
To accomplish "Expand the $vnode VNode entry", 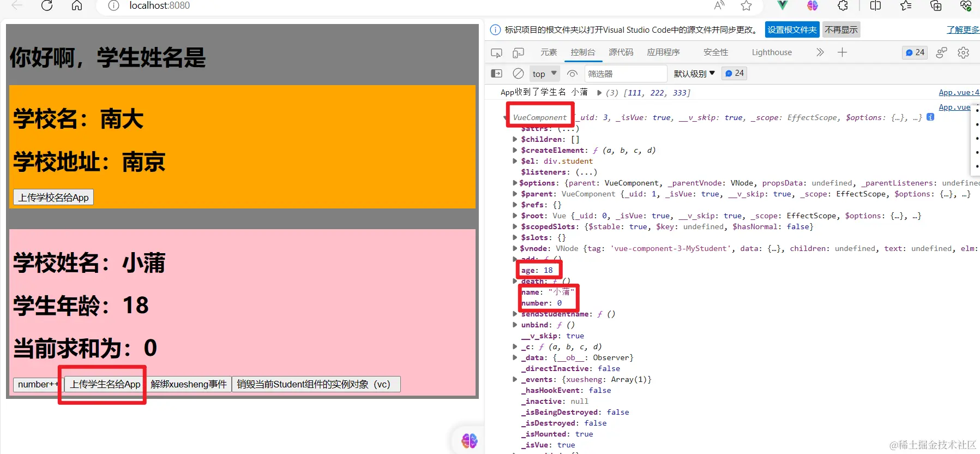I will coord(515,248).
